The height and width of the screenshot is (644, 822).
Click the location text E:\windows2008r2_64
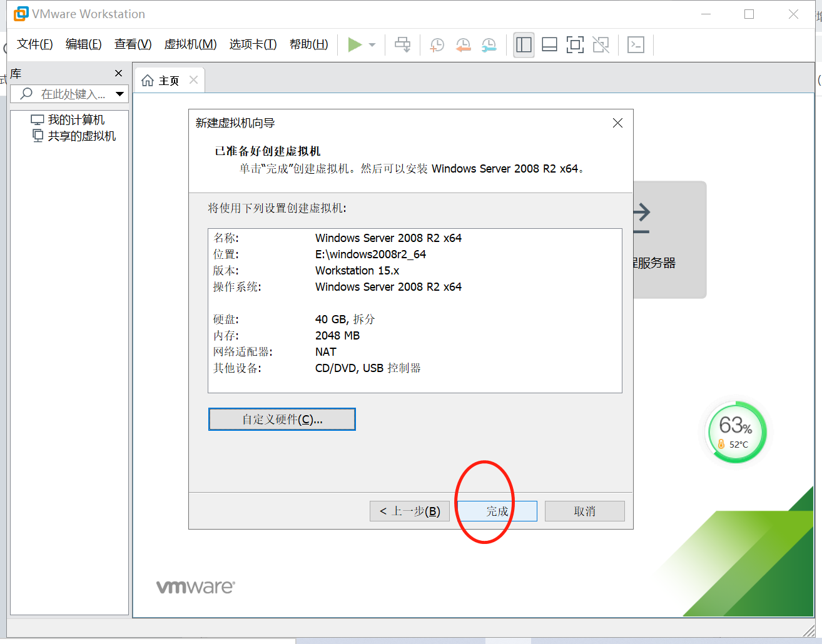coord(370,254)
